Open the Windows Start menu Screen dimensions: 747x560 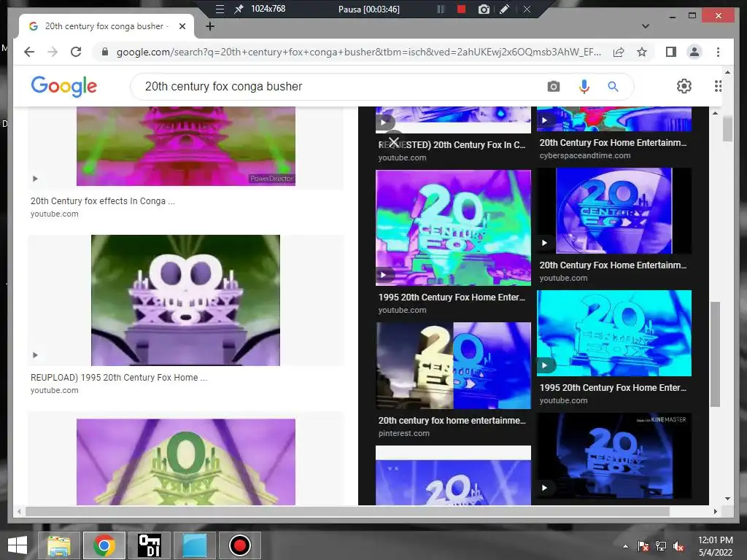pos(18,545)
